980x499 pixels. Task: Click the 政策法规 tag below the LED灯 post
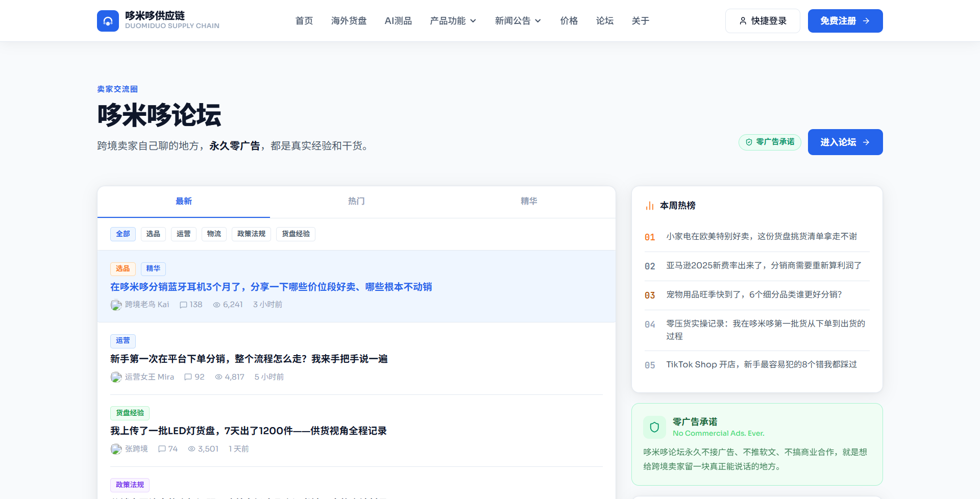[x=130, y=485]
